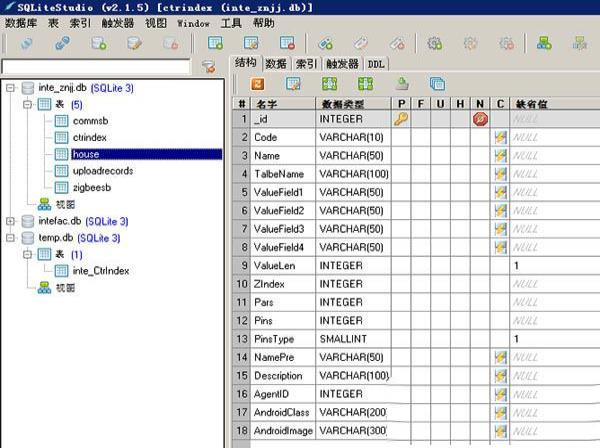Click the 数据类型 column header
The height and width of the screenshot is (448, 600).
[353, 104]
